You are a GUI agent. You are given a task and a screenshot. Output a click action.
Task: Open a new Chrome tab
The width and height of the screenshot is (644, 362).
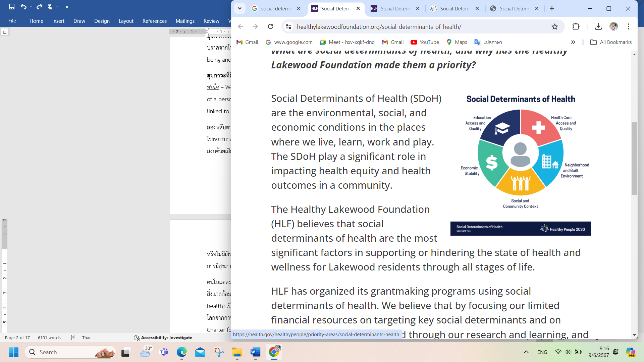click(x=552, y=8)
